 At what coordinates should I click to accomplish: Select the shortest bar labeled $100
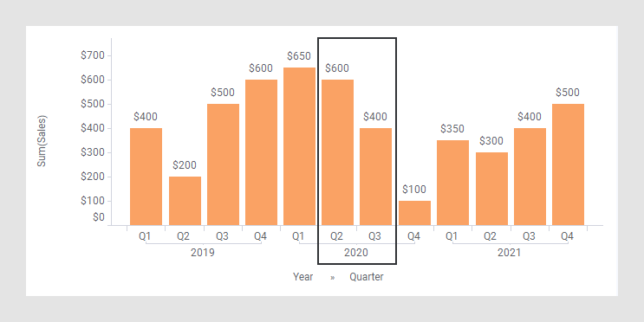click(415, 213)
